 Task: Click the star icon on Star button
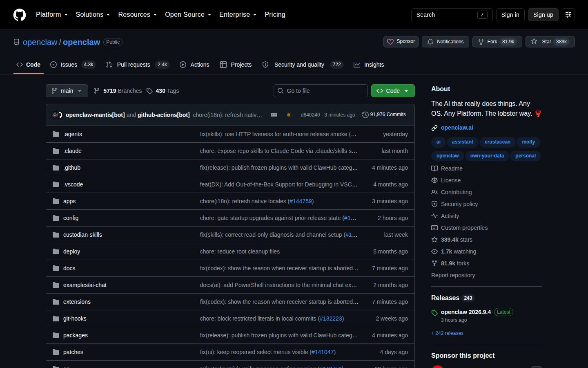pos(534,42)
